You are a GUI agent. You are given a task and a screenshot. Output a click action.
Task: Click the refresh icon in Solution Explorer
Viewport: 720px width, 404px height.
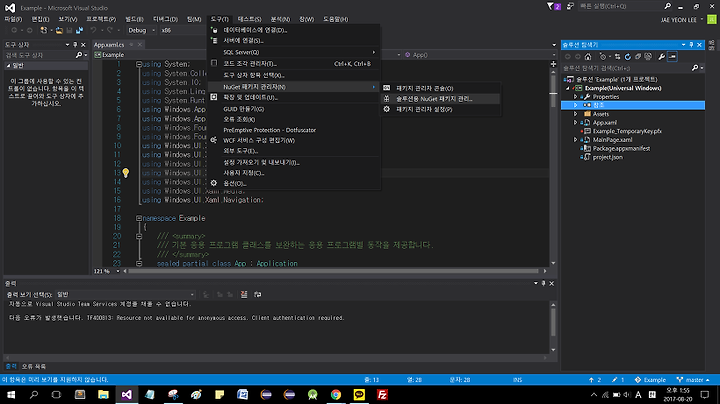(x=628, y=56)
